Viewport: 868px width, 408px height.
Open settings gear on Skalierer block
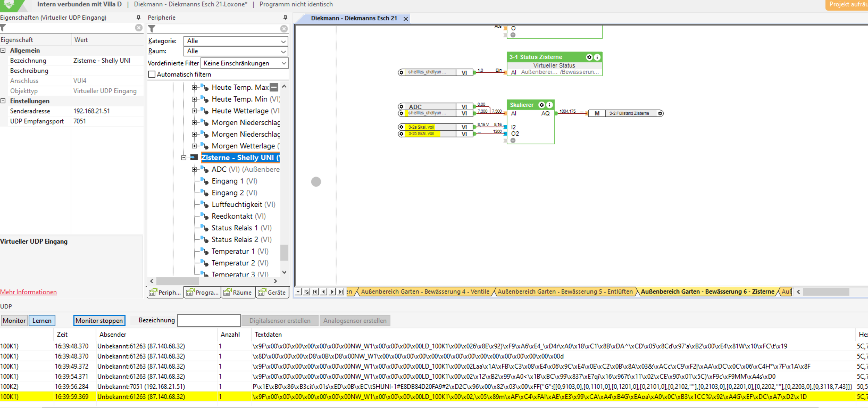pyautogui.click(x=541, y=105)
